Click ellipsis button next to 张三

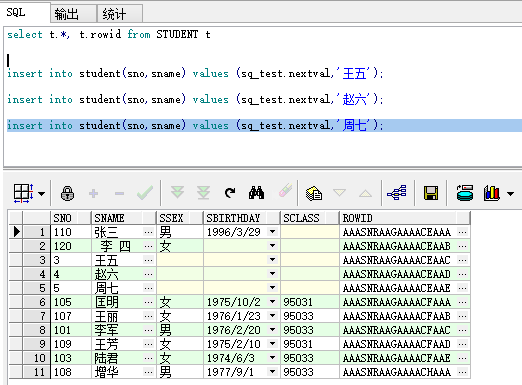[149, 232]
